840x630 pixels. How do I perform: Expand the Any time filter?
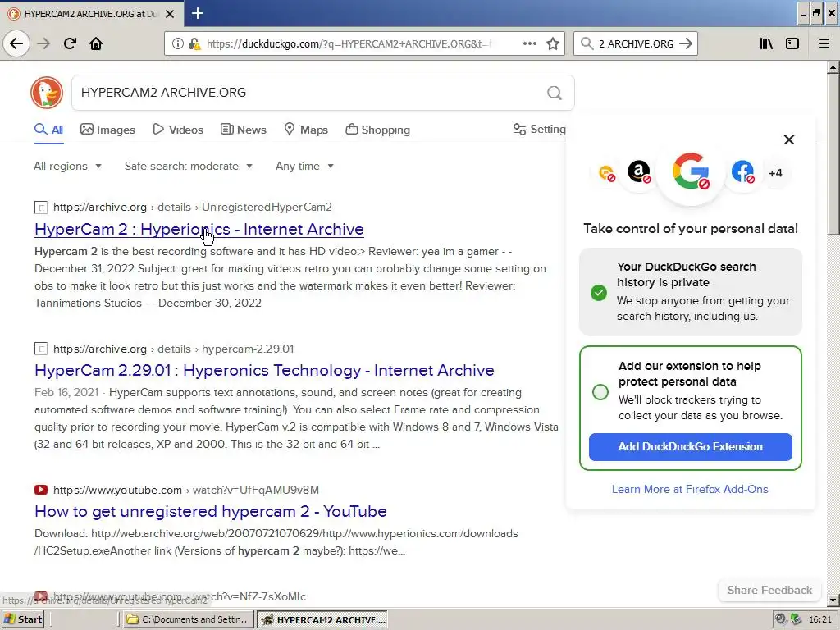pyautogui.click(x=304, y=166)
